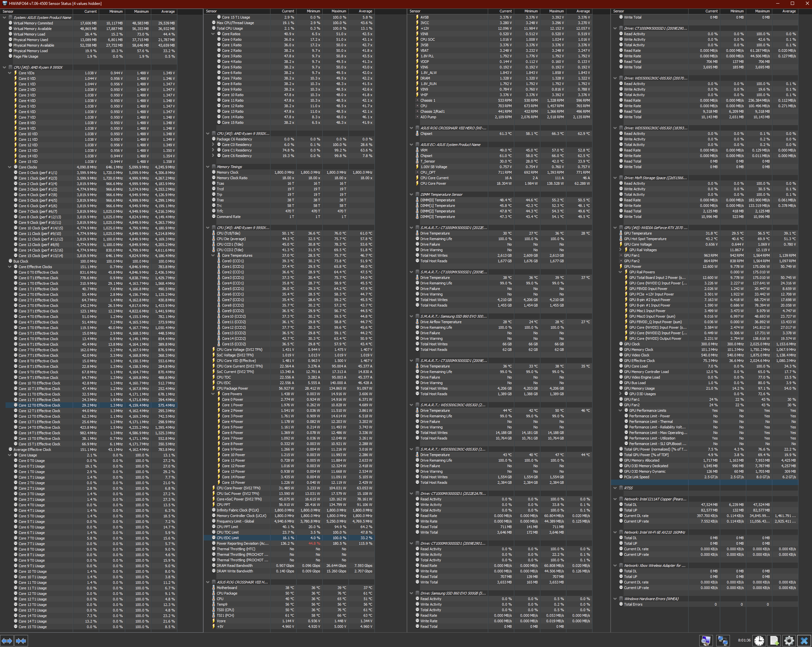Click the monitor with magnifier icon
The height and width of the screenshot is (647, 812).
coord(705,640)
